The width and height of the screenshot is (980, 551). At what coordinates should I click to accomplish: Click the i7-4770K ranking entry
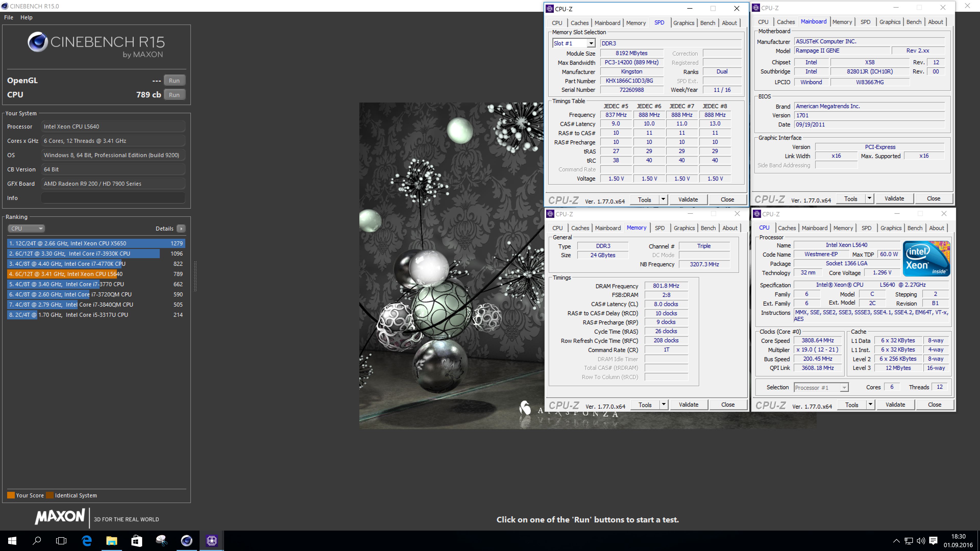pyautogui.click(x=96, y=264)
